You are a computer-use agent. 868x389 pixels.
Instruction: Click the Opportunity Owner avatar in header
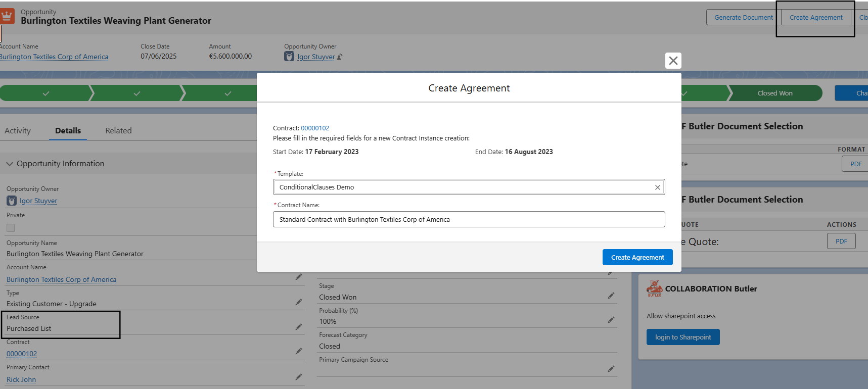pos(289,57)
